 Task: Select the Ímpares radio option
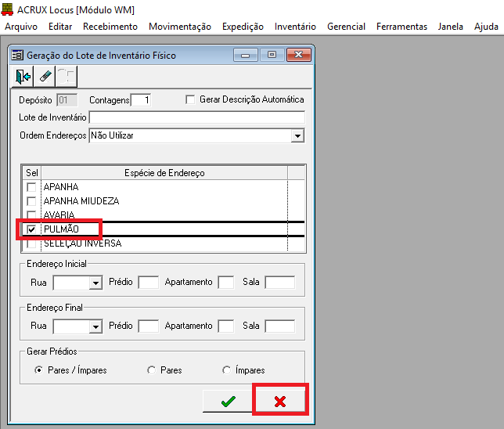click(226, 370)
